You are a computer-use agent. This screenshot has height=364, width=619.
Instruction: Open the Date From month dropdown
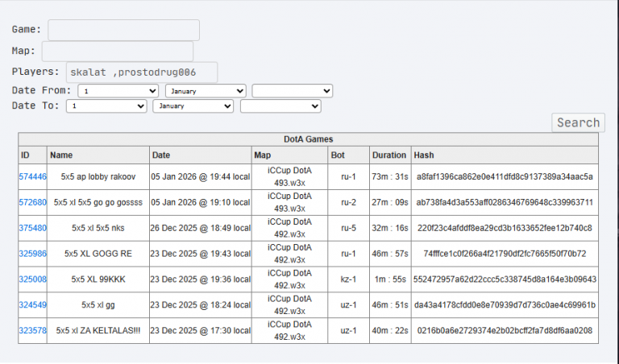point(206,91)
